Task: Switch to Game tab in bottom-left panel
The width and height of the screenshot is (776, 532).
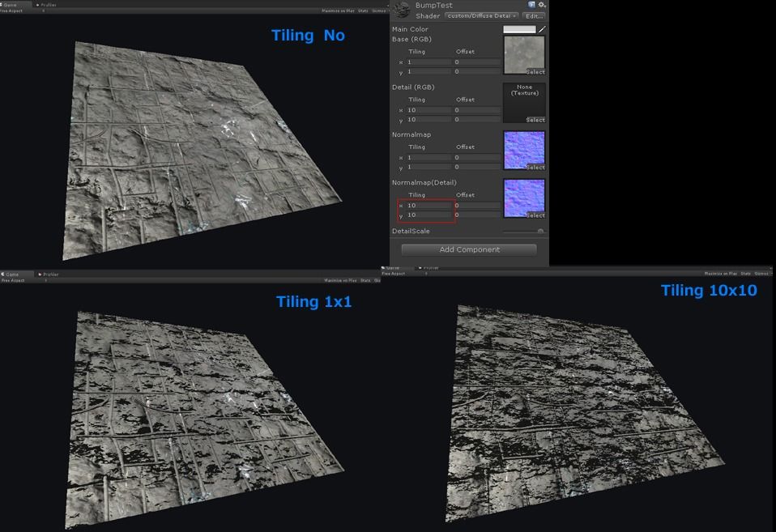Action: pos(14,275)
